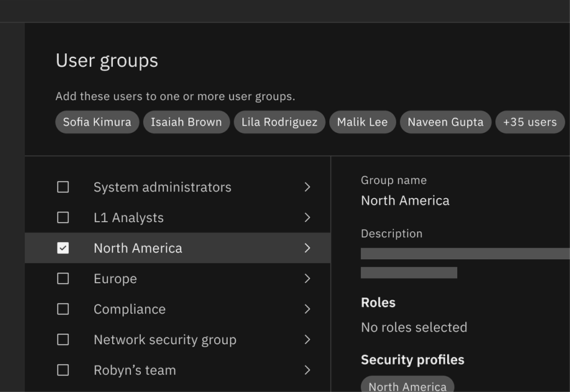
Task: Show Compliance details using its chevron
Action: click(307, 309)
